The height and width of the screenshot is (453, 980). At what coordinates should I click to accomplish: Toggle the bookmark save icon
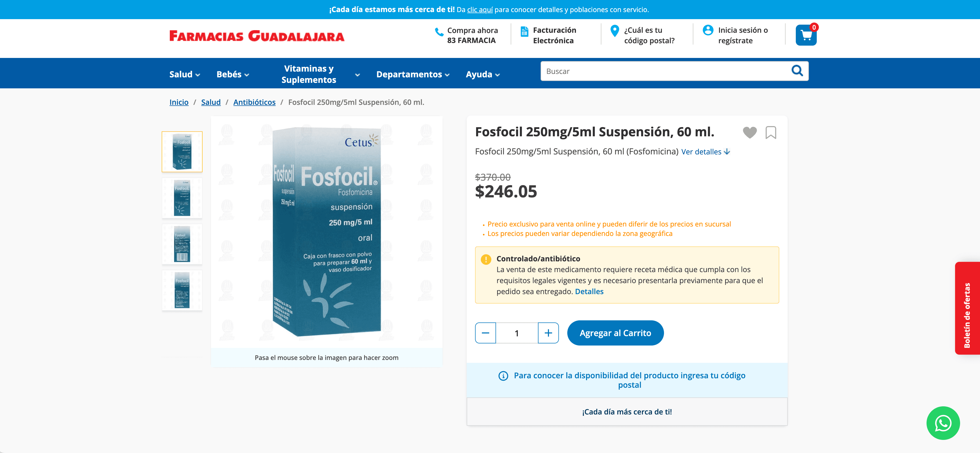click(x=770, y=132)
